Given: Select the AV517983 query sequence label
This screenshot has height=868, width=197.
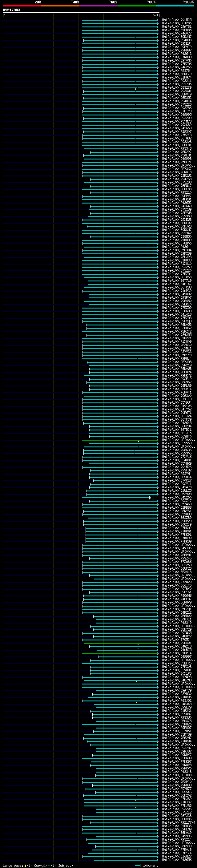Looking at the screenshot, I should [x=11, y=10].
